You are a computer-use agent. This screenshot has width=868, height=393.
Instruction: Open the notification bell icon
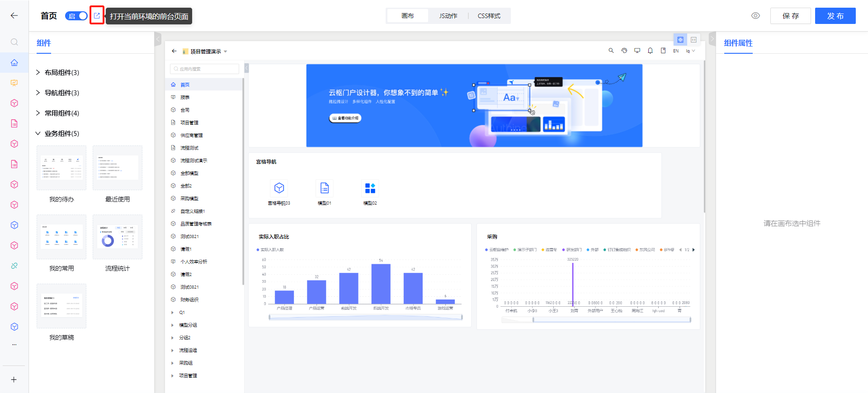click(650, 51)
